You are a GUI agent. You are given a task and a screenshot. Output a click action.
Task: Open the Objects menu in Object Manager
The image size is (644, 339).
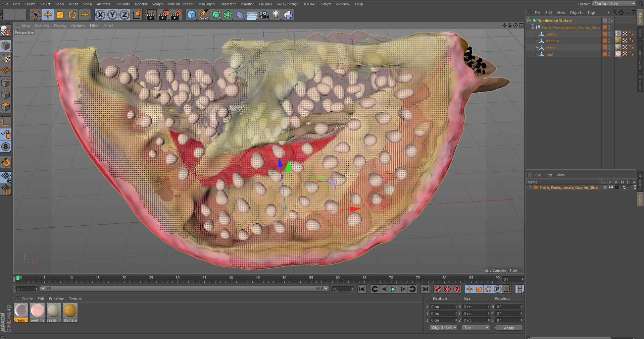click(x=576, y=13)
